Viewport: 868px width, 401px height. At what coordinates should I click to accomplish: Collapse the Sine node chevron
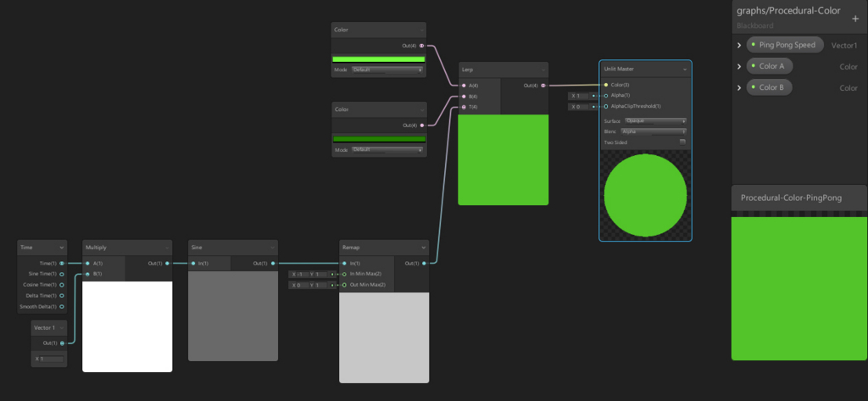tap(273, 248)
